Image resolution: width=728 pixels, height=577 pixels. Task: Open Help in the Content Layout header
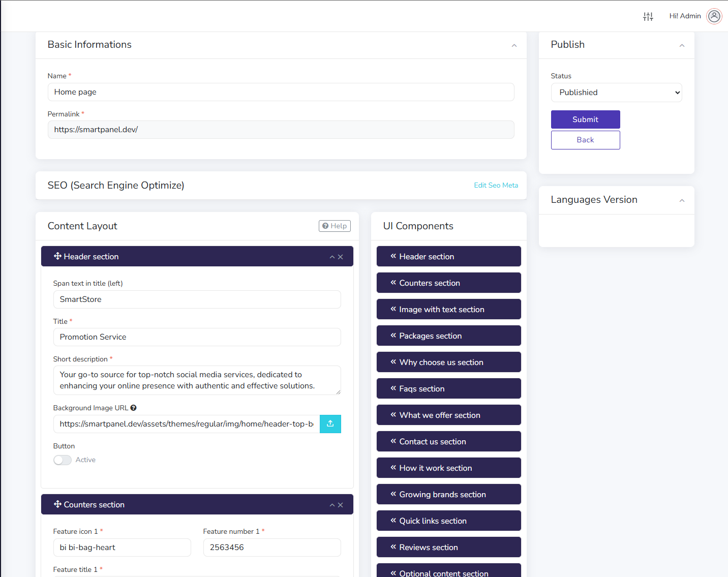pyautogui.click(x=335, y=226)
